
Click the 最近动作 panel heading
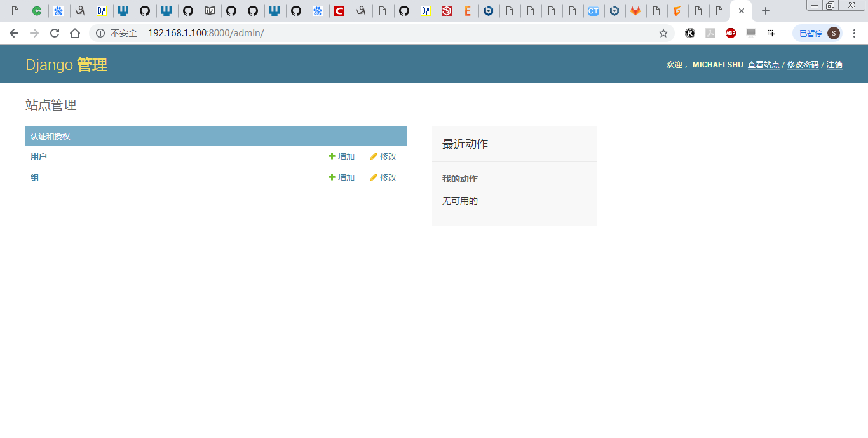pos(465,144)
